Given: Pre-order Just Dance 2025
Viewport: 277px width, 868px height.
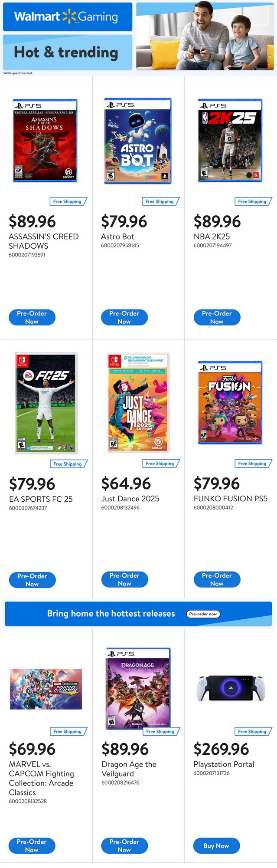Looking at the screenshot, I should (124, 579).
